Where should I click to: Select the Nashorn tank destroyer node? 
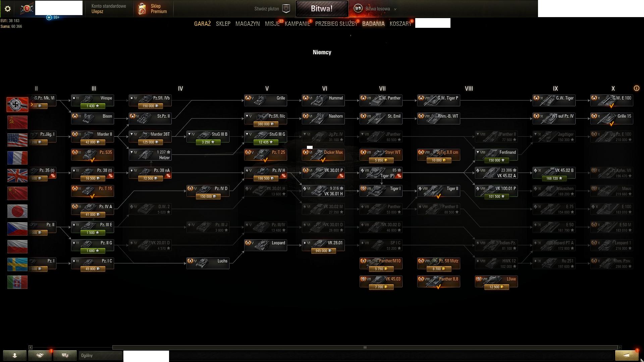pyautogui.click(x=323, y=119)
